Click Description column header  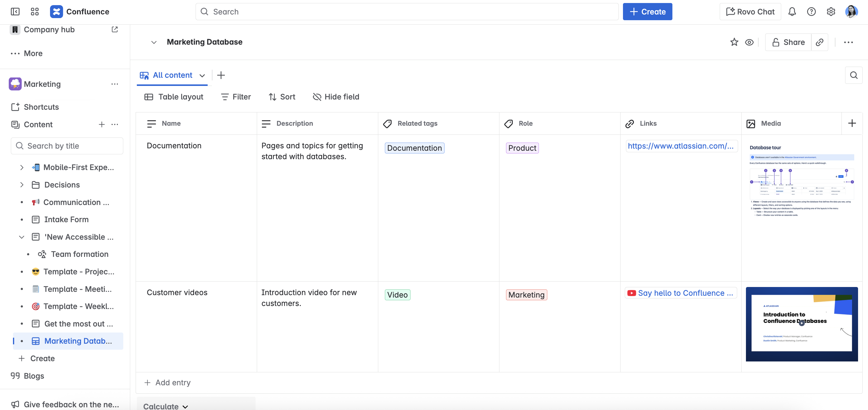317,123
